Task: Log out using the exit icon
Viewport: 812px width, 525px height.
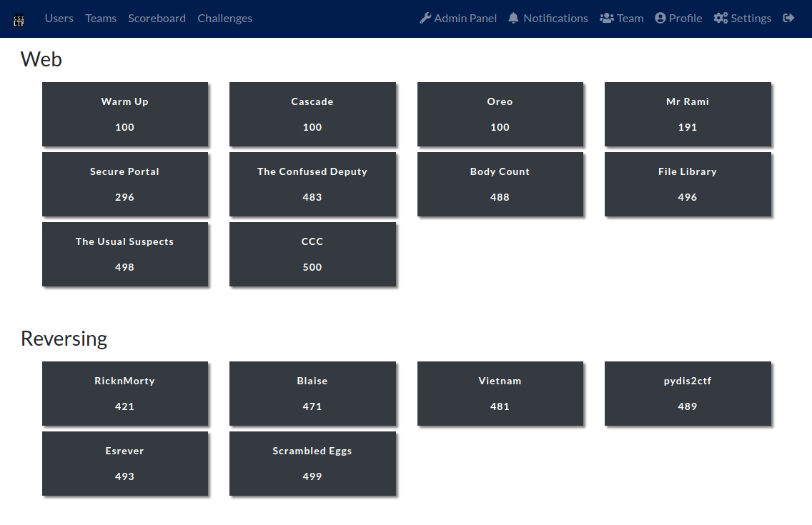Action: pos(788,18)
